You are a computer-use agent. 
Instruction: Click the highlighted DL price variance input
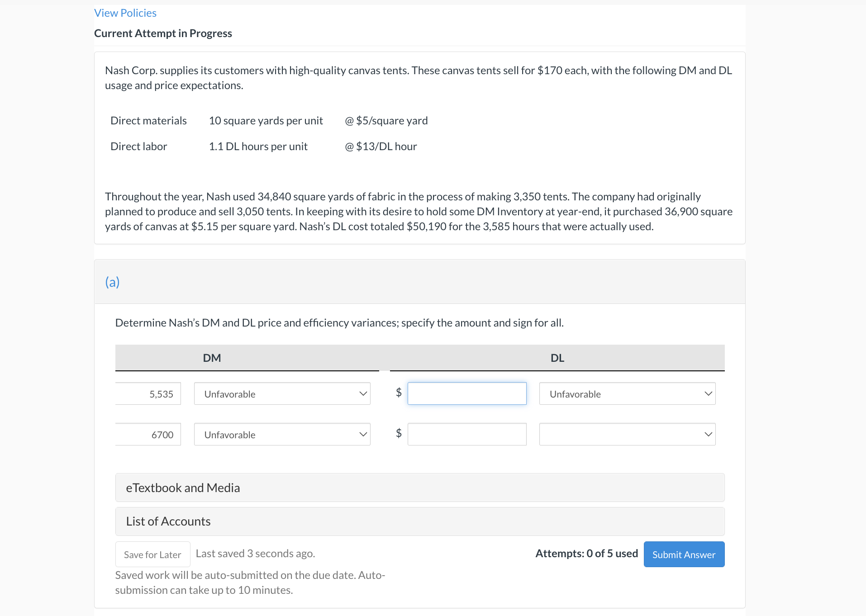click(x=467, y=393)
